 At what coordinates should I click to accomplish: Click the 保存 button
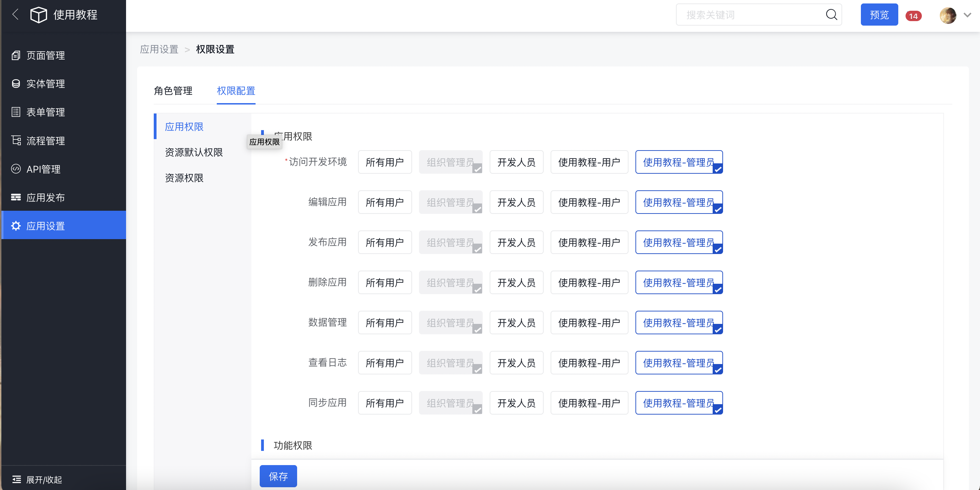[278, 476]
